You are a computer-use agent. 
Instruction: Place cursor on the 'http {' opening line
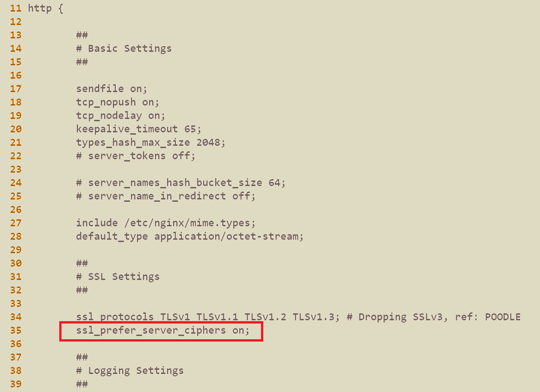pyautogui.click(x=45, y=8)
